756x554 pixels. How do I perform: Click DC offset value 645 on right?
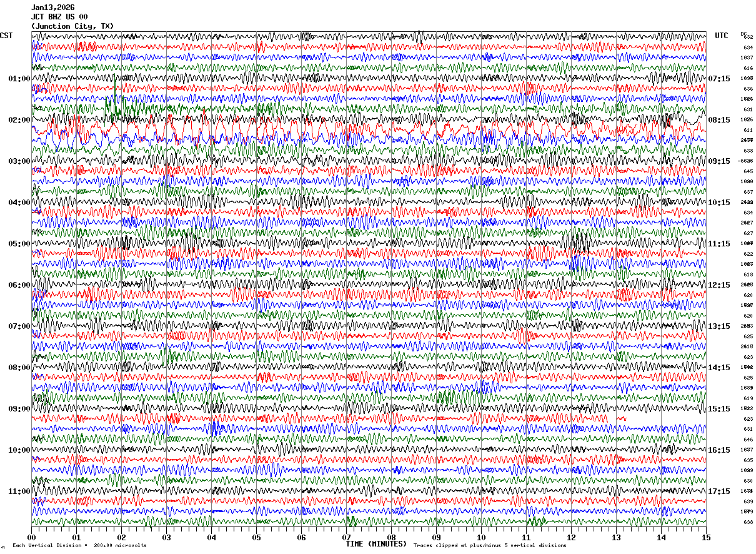(x=748, y=171)
